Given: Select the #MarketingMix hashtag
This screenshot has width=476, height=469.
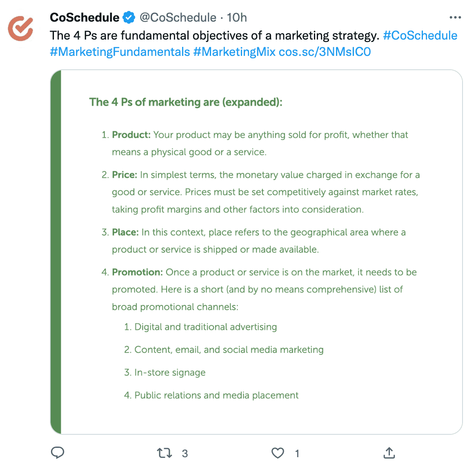Looking at the screenshot, I should tap(235, 52).
